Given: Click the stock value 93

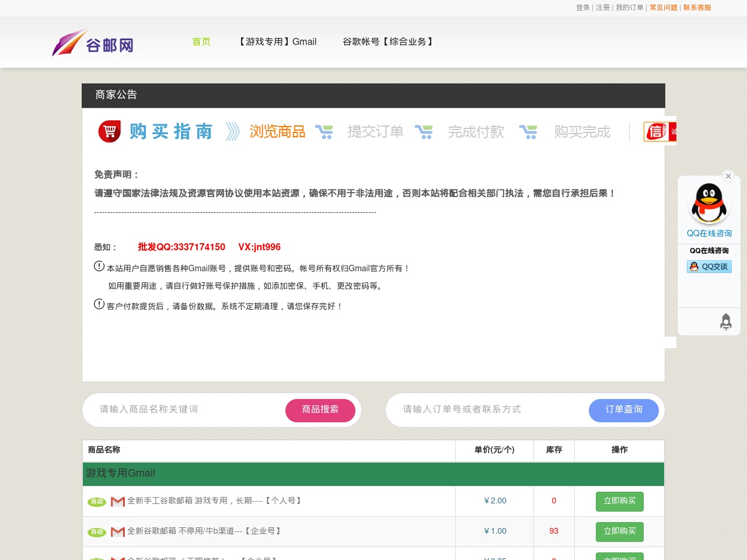Looking at the screenshot, I should (554, 531).
